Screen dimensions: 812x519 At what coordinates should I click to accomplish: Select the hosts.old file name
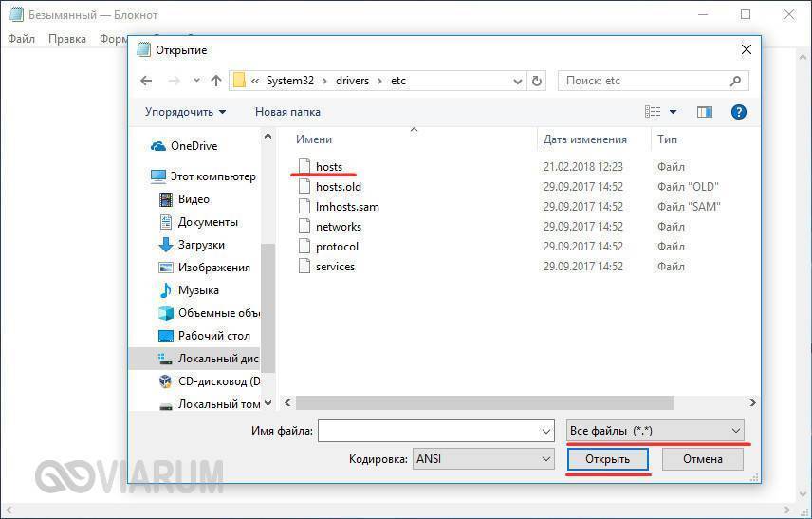coord(339,187)
